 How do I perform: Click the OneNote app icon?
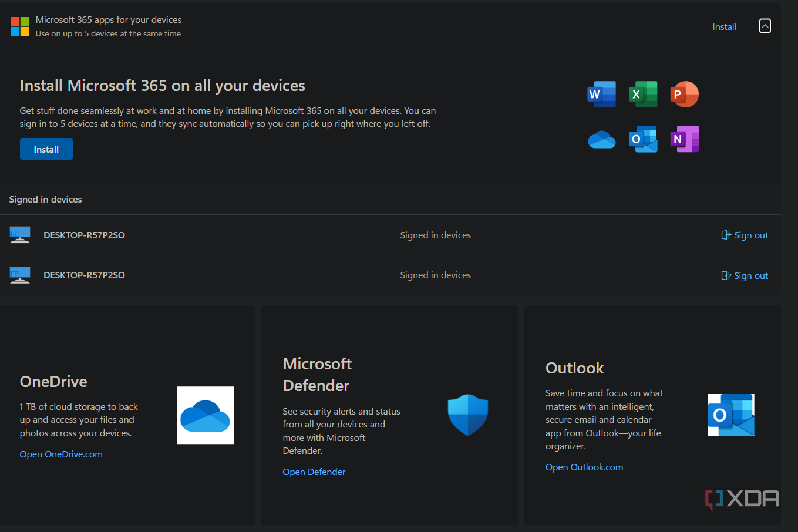click(685, 139)
